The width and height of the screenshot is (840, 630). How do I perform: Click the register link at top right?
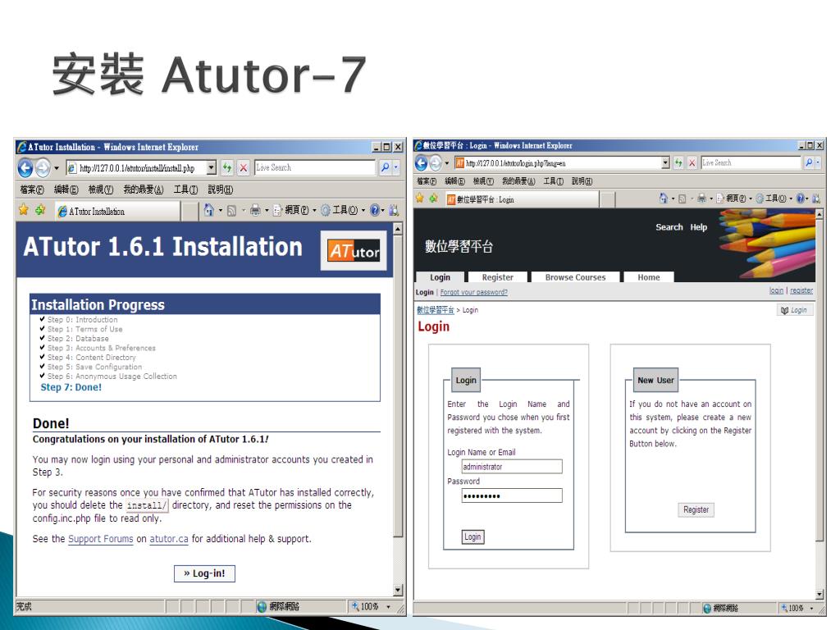click(801, 291)
